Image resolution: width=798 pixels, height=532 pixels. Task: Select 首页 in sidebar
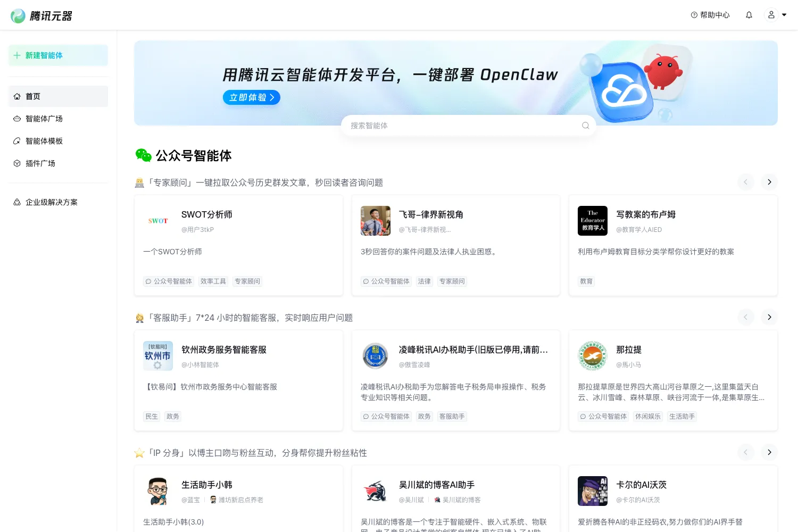point(58,96)
